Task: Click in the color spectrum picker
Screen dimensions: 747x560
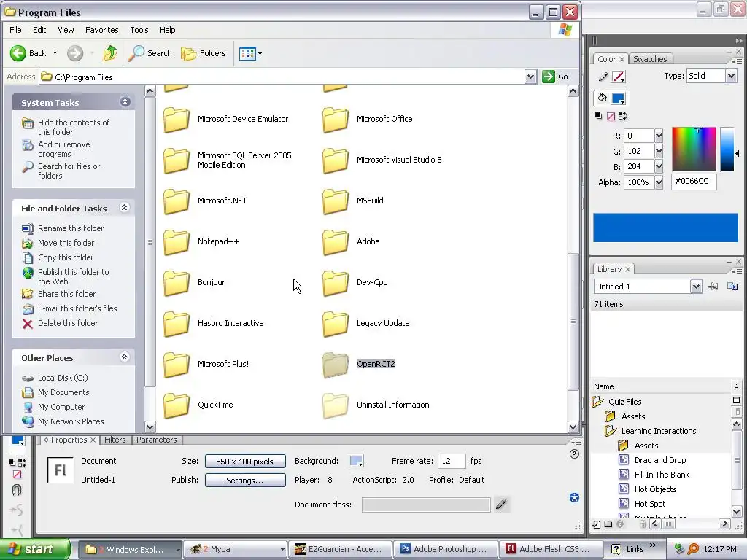Action: pyautogui.click(x=694, y=149)
